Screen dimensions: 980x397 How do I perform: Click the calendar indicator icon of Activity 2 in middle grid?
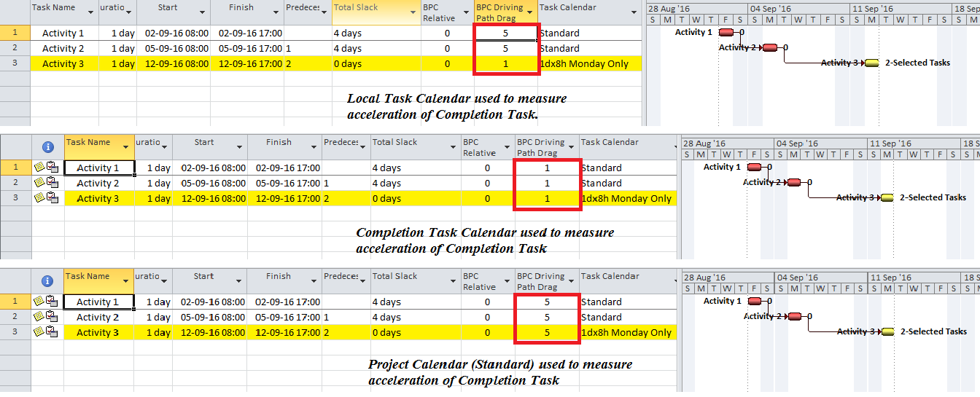click(x=52, y=183)
